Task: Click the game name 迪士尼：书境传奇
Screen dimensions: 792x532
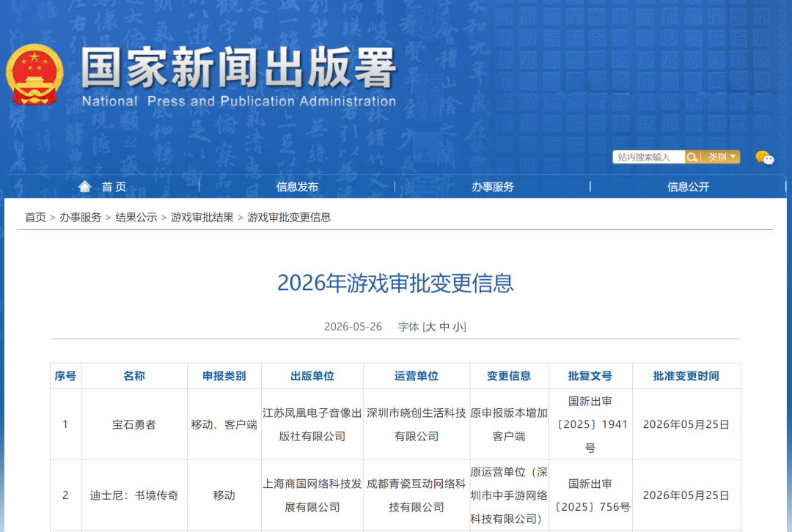Action: pyautogui.click(x=134, y=495)
